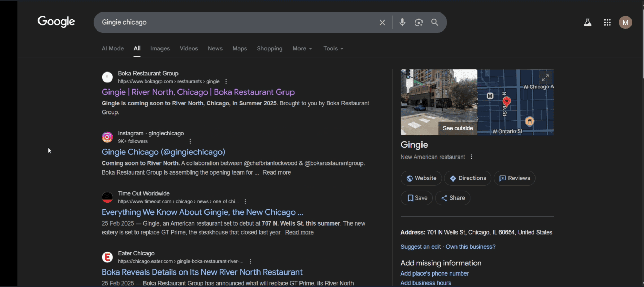The height and width of the screenshot is (287, 644).
Task: Open the Tools dropdown
Action: [333, 49]
